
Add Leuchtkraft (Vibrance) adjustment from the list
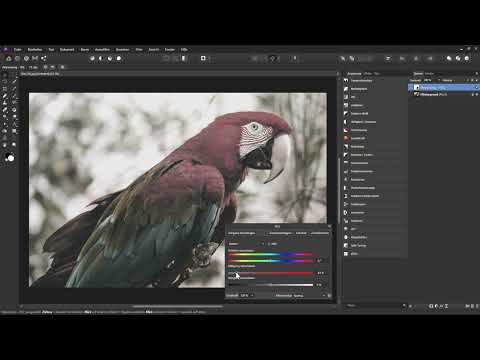click(358, 138)
